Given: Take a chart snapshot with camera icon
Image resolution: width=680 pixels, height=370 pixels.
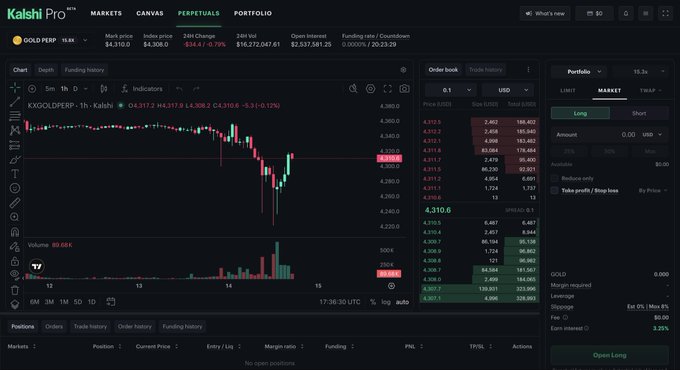Looking at the screenshot, I should pos(404,88).
